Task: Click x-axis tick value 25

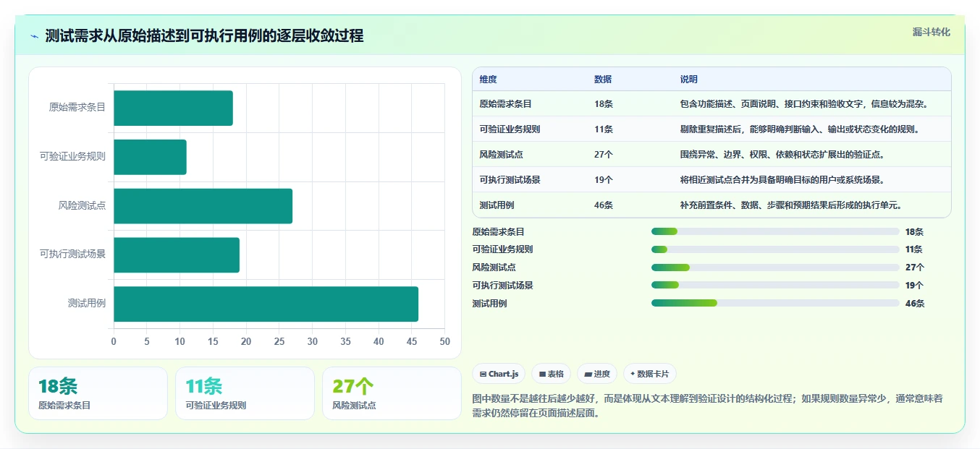Action: pos(279,342)
